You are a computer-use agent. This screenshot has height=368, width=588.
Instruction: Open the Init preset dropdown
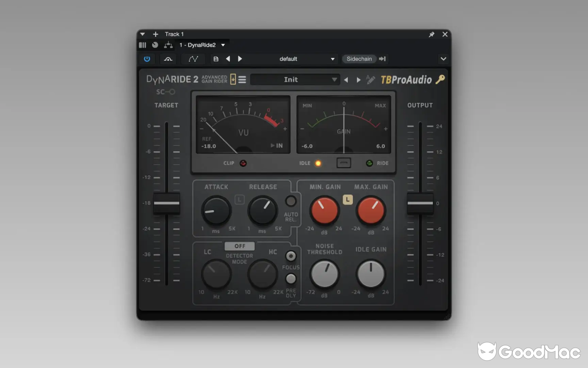click(295, 80)
